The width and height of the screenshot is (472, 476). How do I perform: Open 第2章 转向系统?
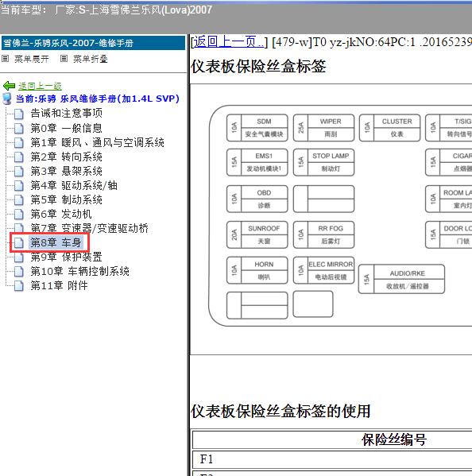66,157
